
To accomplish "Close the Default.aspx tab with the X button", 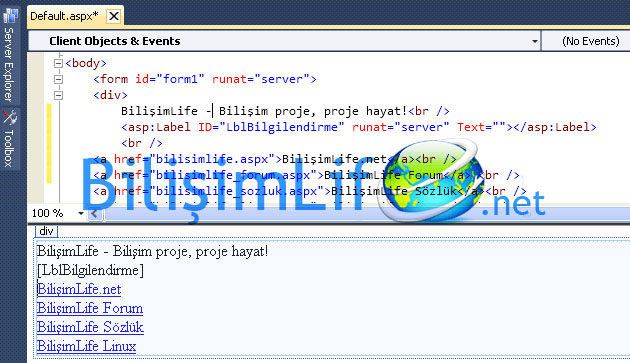I will (x=114, y=16).
